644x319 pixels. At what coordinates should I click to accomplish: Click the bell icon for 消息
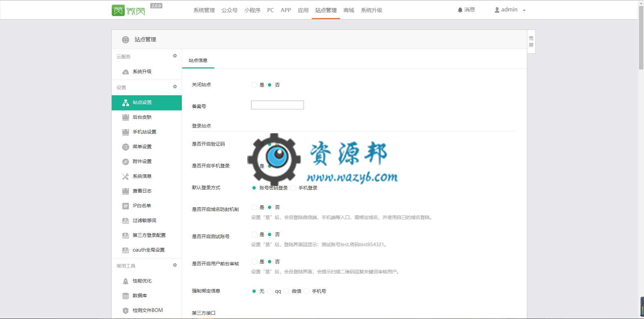pos(460,10)
